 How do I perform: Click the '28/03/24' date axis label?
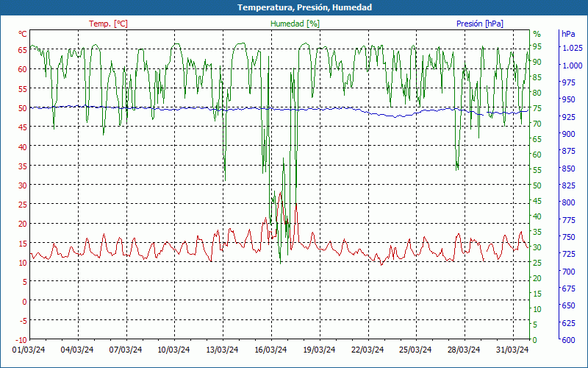464,350
